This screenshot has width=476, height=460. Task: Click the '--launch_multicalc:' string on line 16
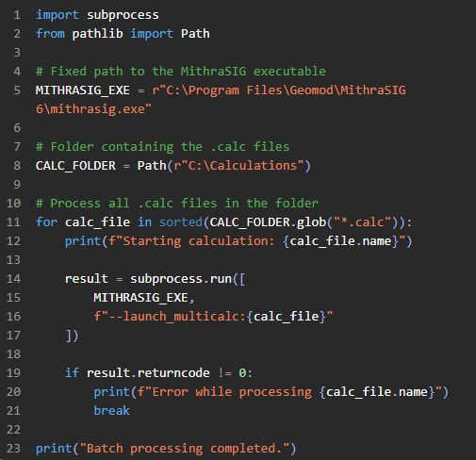[x=177, y=317]
